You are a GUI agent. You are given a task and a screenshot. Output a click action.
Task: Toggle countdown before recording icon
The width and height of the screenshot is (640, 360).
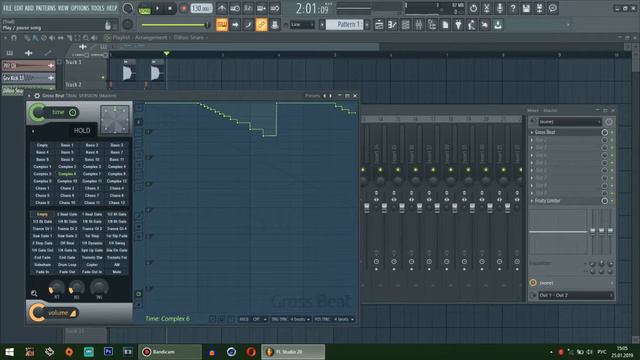point(248,8)
